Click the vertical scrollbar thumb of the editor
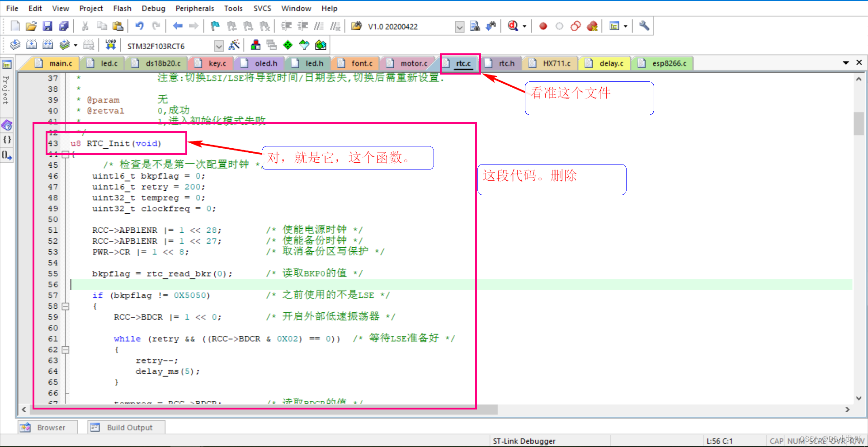 click(859, 123)
